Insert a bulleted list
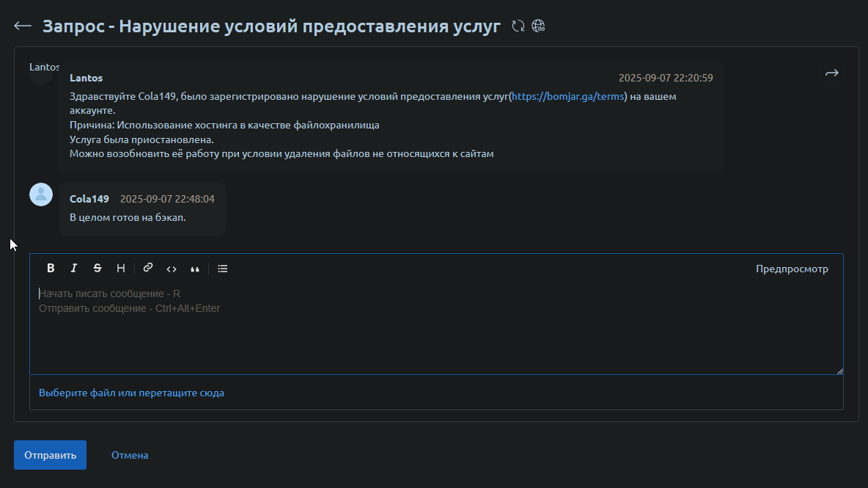 click(x=223, y=269)
